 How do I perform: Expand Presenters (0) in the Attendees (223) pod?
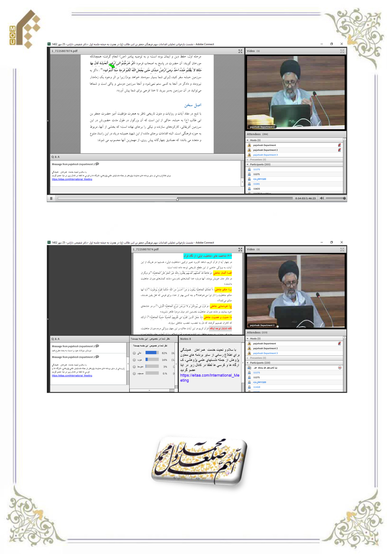tap(247, 358)
